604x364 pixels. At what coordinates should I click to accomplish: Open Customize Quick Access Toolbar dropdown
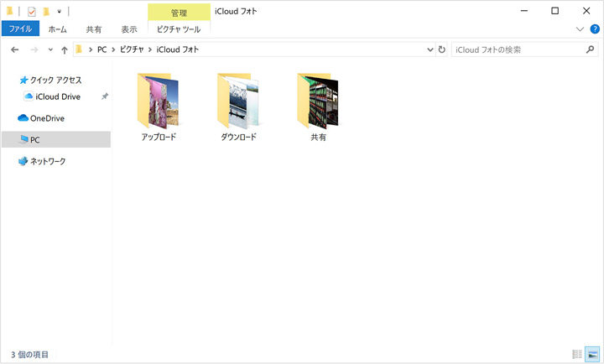(59, 12)
